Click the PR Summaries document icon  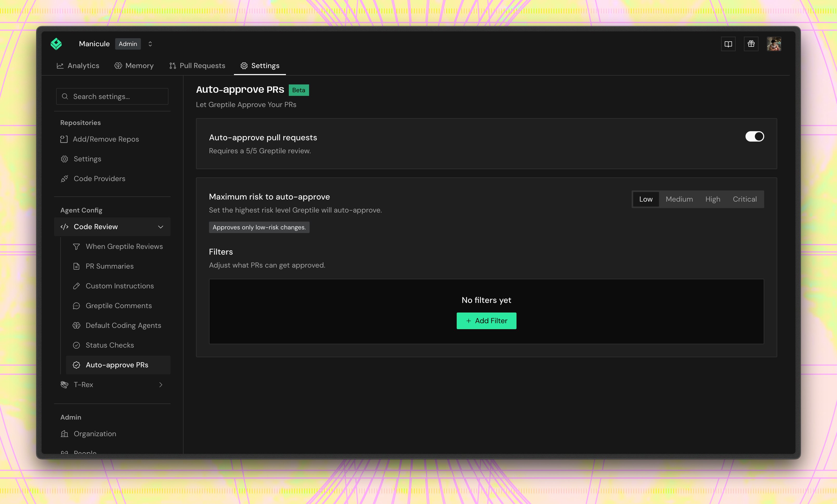(x=76, y=266)
